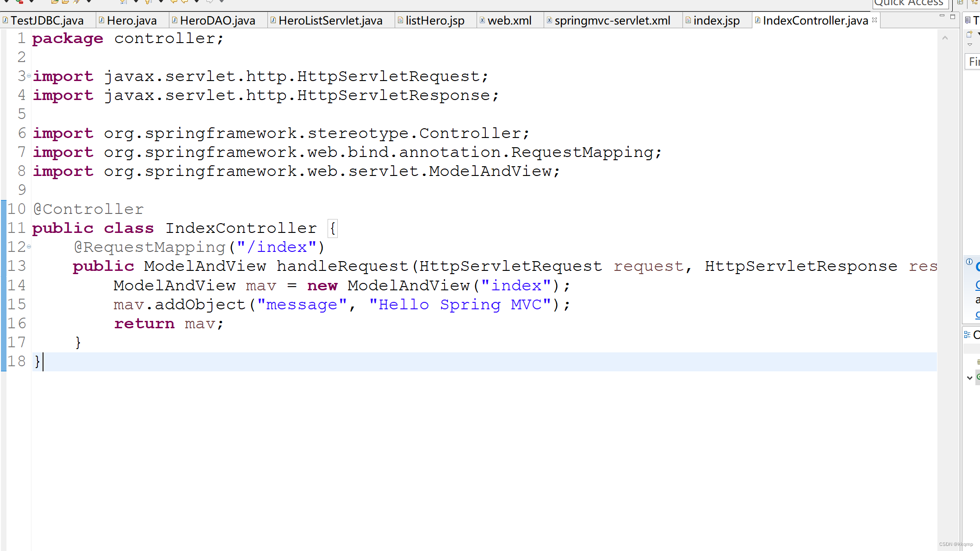Minimize the editor area
The height and width of the screenshot is (551, 980).
point(942,16)
